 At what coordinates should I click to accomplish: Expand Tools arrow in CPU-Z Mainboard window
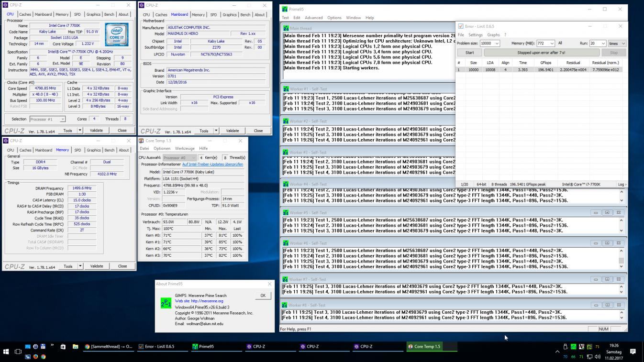[x=216, y=131]
